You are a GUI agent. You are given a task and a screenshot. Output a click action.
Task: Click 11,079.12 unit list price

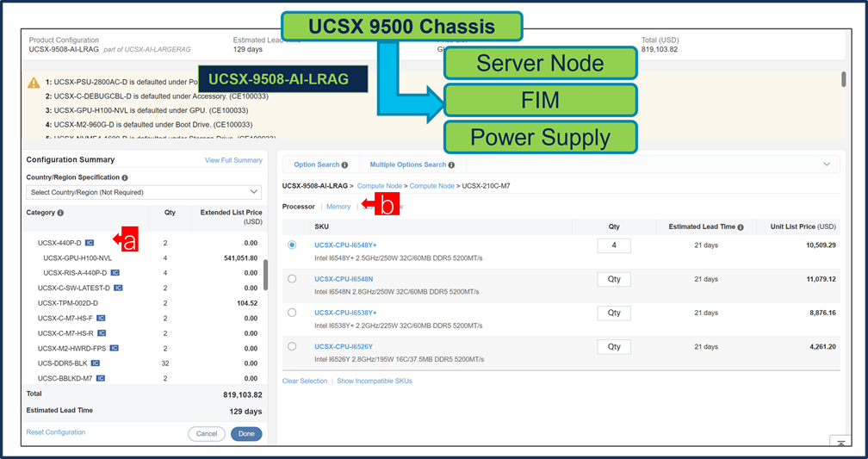tap(821, 279)
